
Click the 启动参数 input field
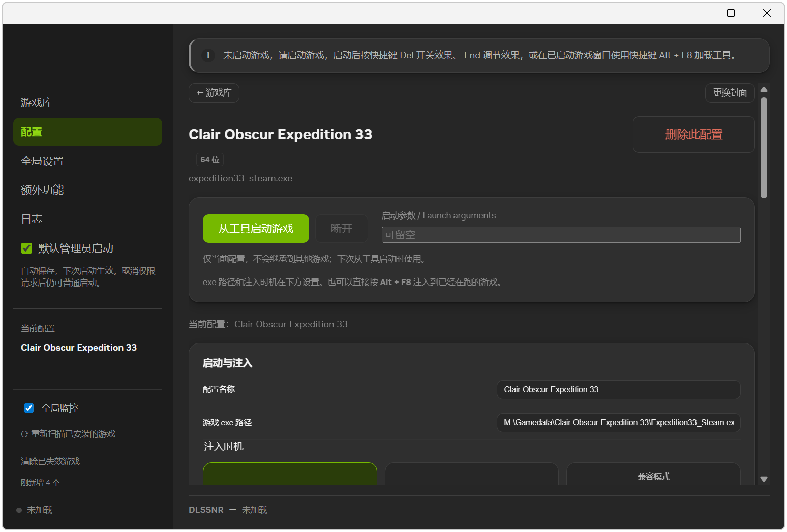[561, 235]
